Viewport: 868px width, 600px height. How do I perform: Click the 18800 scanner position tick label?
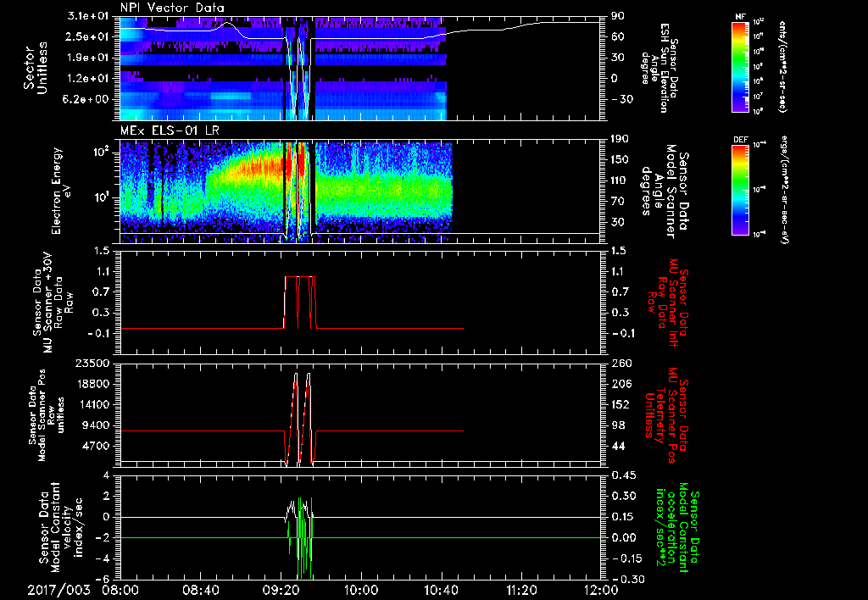click(92, 384)
